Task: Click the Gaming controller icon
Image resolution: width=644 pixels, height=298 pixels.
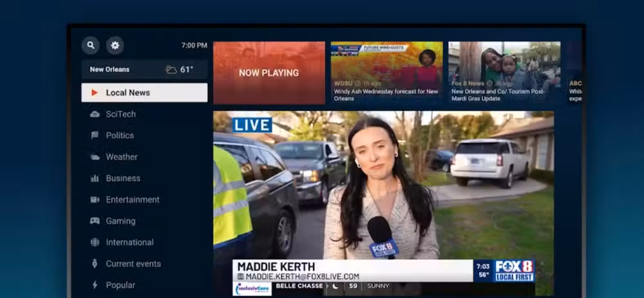Action: point(95,221)
